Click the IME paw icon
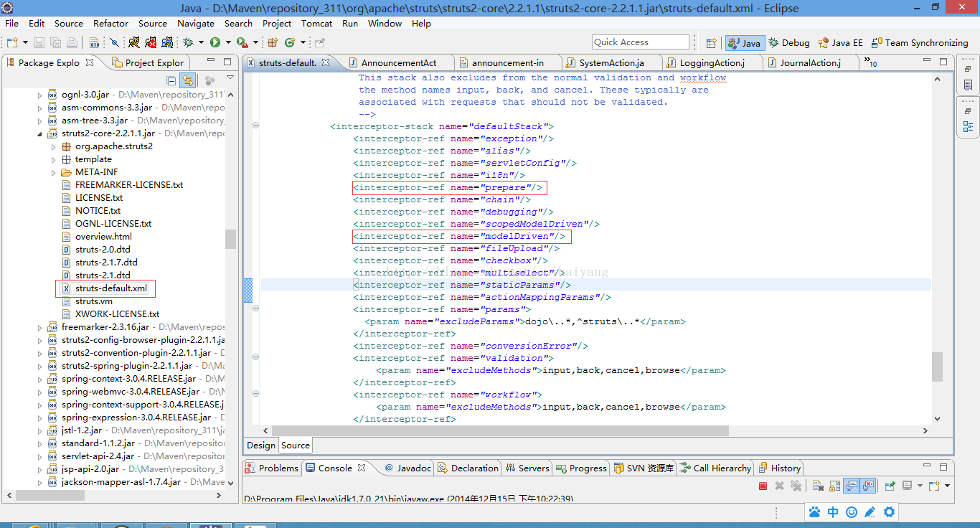Image resolution: width=980 pixels, height=528 pixels. coord(814,512)
